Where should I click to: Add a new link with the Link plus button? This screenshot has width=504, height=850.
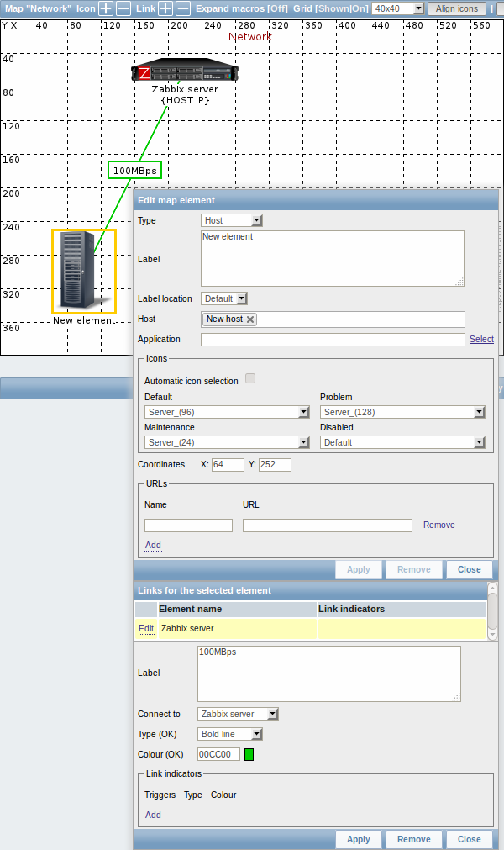click(x=165, y=8)
